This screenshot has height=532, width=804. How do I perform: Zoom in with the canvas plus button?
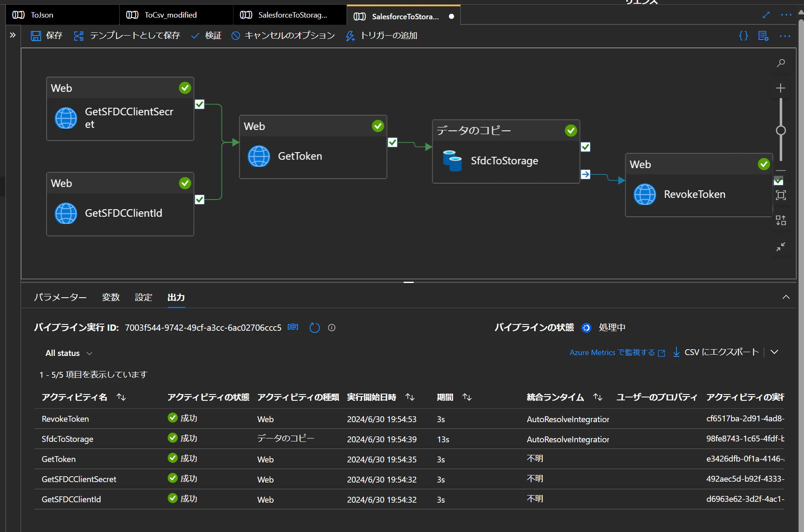tap(780, 88)
